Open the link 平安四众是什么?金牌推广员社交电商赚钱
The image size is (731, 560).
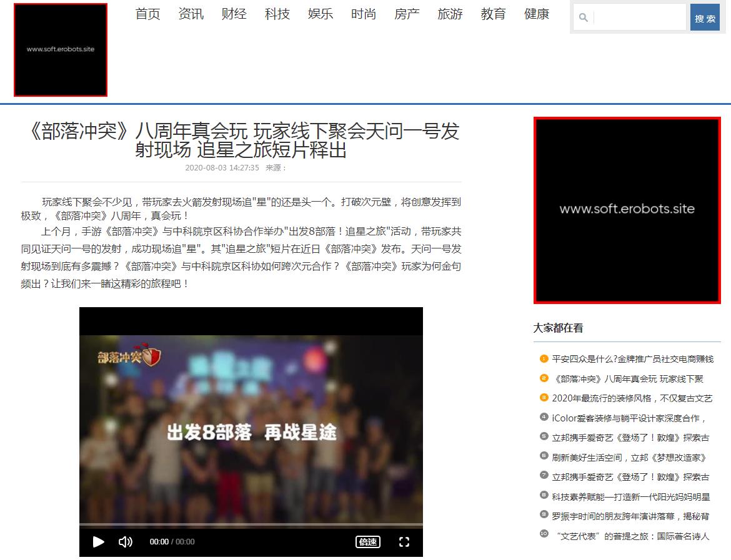coord(633,359)
